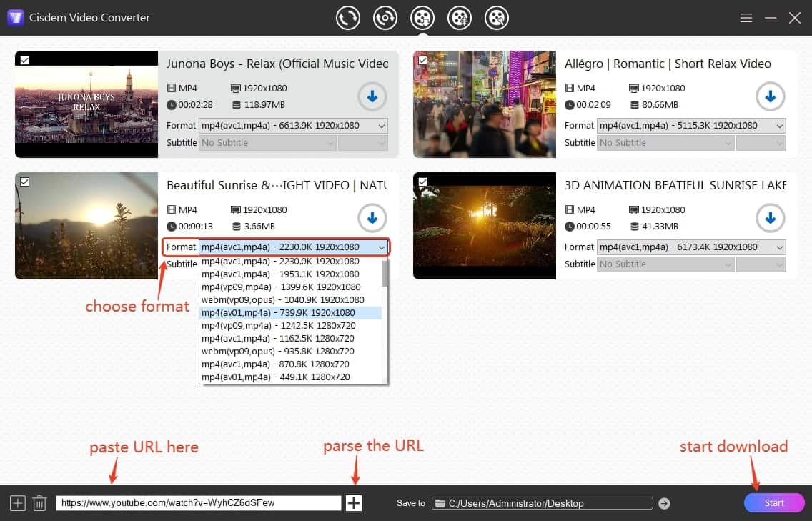
Task: Click the Junona Boys video title
Action: [x=277, y=64]
